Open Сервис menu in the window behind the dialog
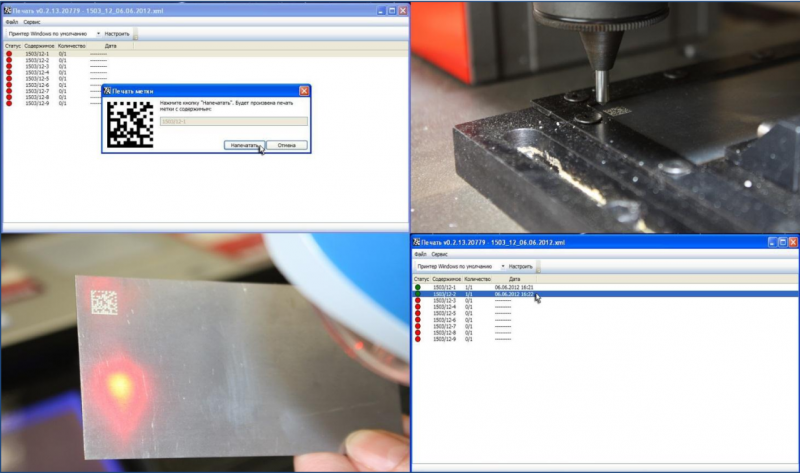800x473 pixels. [32, 21]
